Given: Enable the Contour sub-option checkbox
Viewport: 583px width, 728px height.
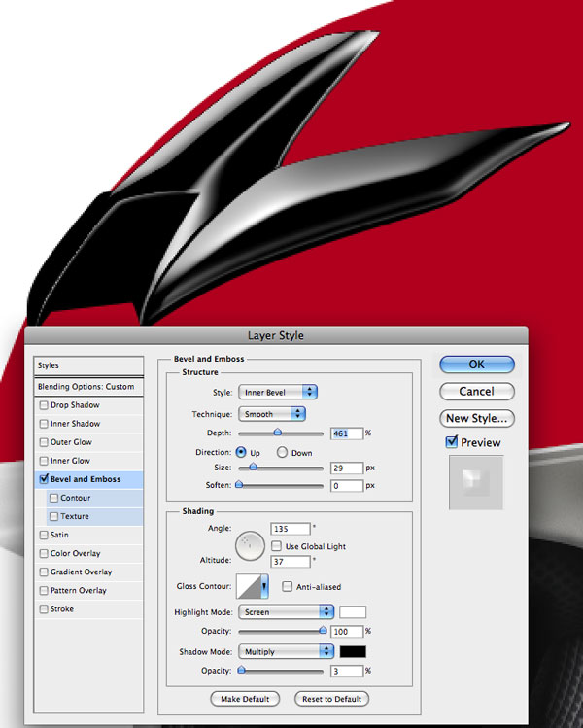Looking at the screenshot, I should click(53, 499).
